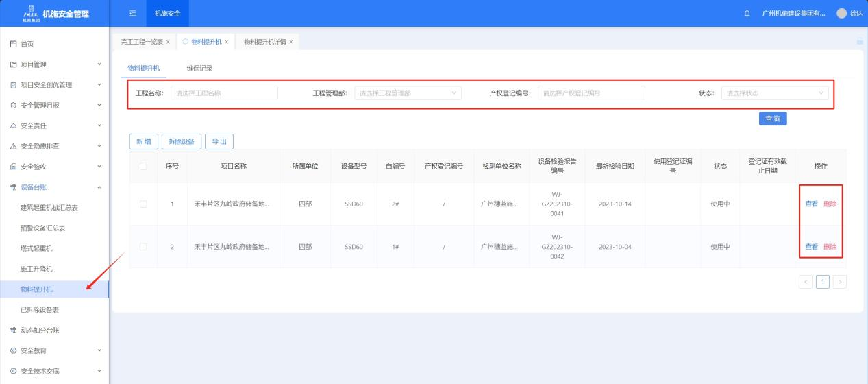
Task: Collapse the 设备台账 sidebar section
Action: click(x=99, y=187)
